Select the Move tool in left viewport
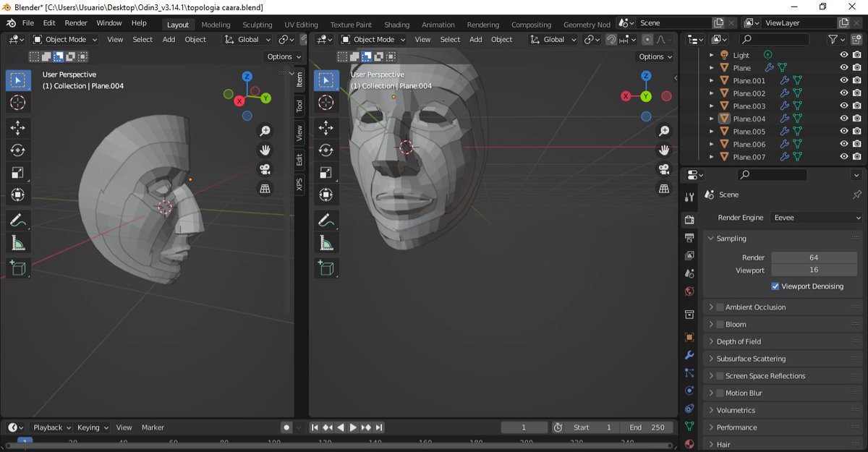 click(x=18, y=128)
